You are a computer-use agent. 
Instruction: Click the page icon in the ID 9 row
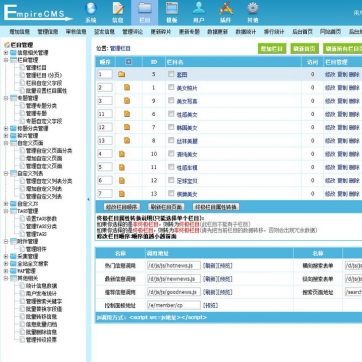127,101
